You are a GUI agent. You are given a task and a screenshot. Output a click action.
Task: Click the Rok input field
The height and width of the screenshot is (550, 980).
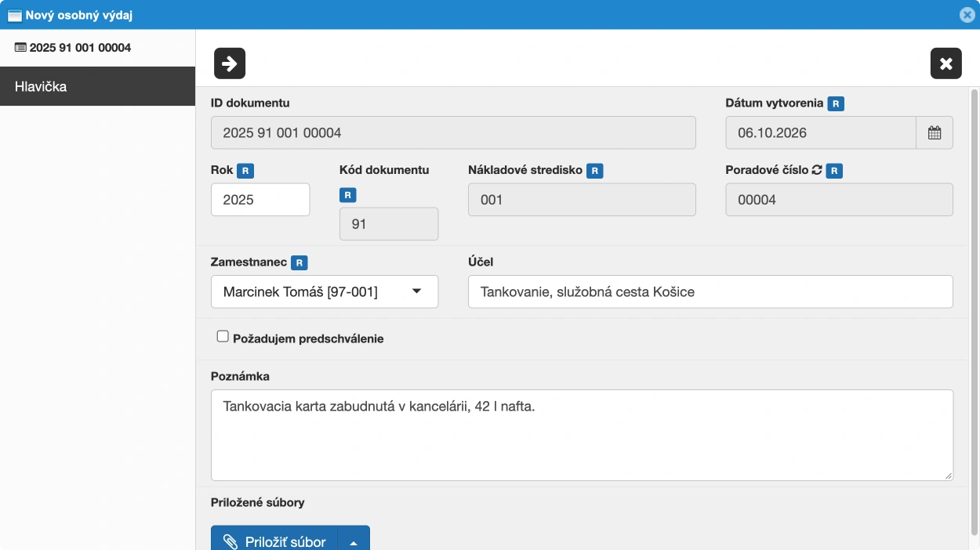point(260,200)
